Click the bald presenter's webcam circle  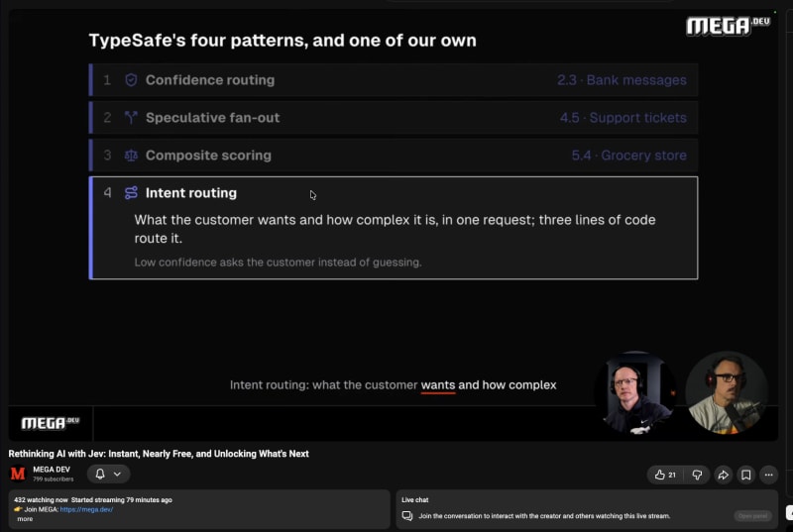click(x=636, y=392)
